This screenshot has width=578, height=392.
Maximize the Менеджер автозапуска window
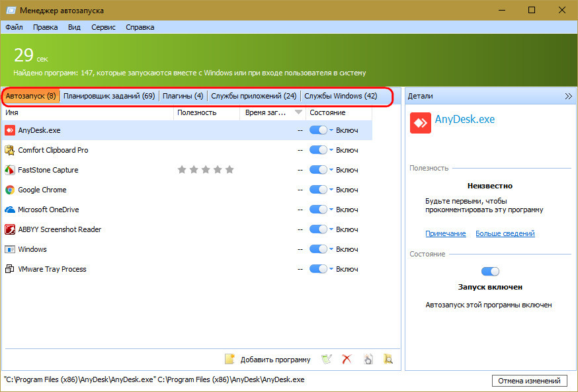pyautogui.click(x=532, y=11)
